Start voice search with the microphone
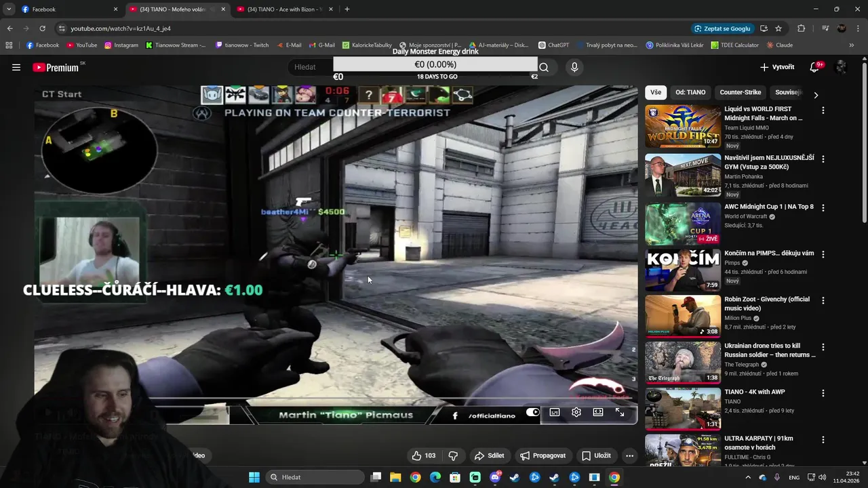This screenshot has width=868, height=488. tap(574, 67)
